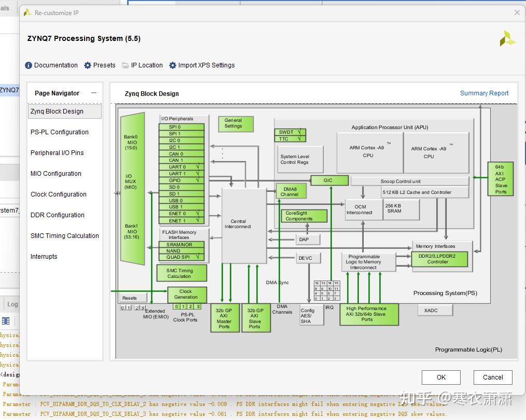
Task: Open Presets via its gear icon
Action: click(88, 65)
